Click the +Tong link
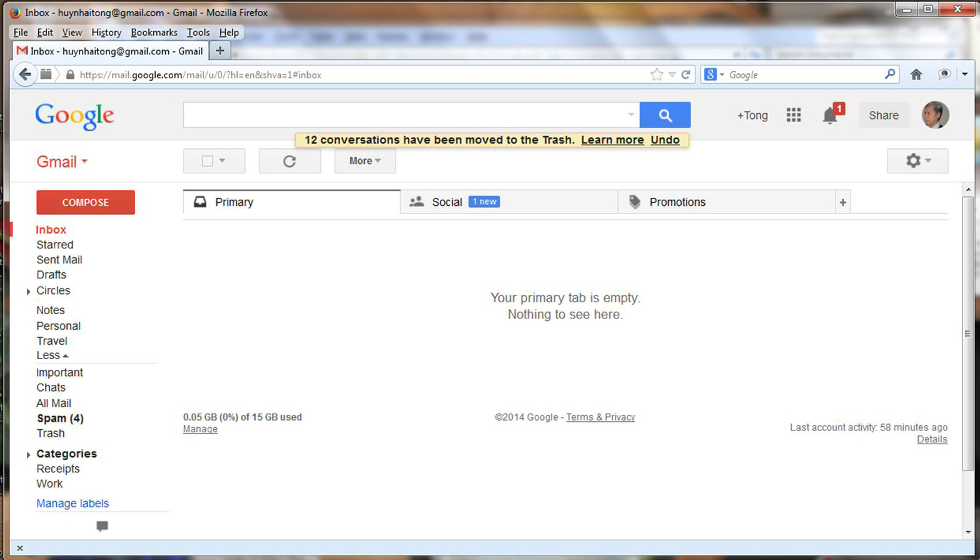Screen dimensions: 980x560 pyautogui.click(x=752, y=115)
